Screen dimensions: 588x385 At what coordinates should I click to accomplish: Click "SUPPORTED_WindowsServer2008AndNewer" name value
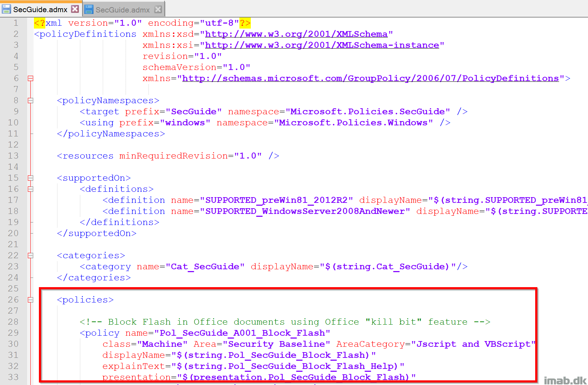pyautogui.click(x=305, y=211)
